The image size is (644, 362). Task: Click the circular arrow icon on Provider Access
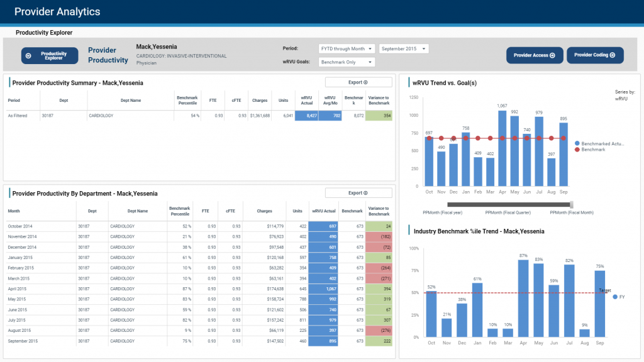(x=552, y=55)
